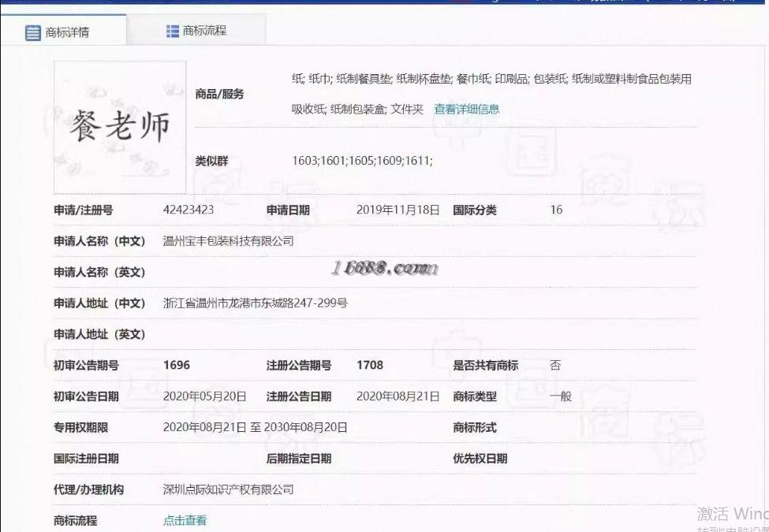Click the 申请人名称（英文） label
Image resolution: width=769 pixels, height=532 pixels.
(99, 273)
